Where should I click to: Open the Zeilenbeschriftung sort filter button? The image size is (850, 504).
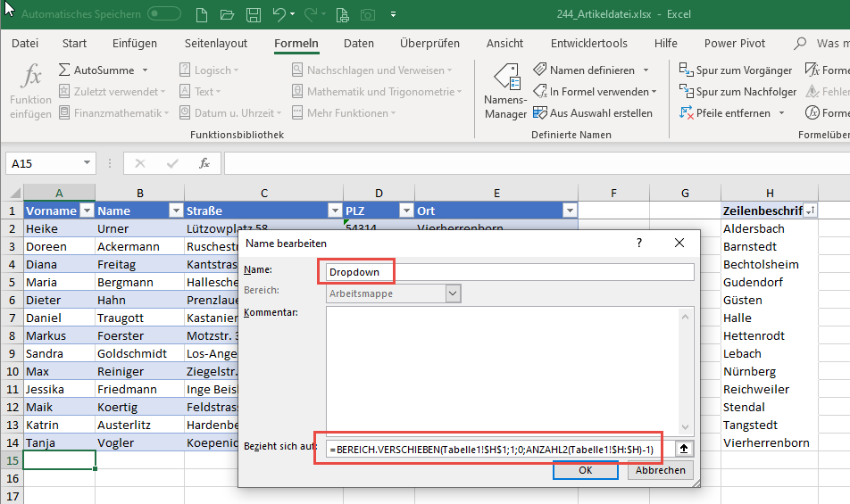(x=810, y=211)
